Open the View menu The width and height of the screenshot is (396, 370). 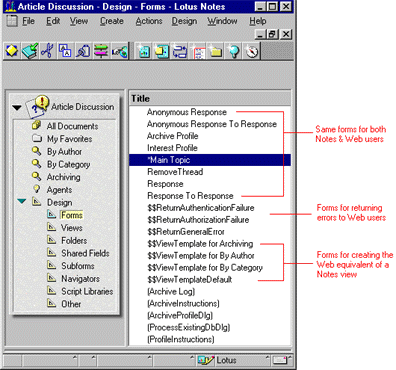tap(79, 21)
